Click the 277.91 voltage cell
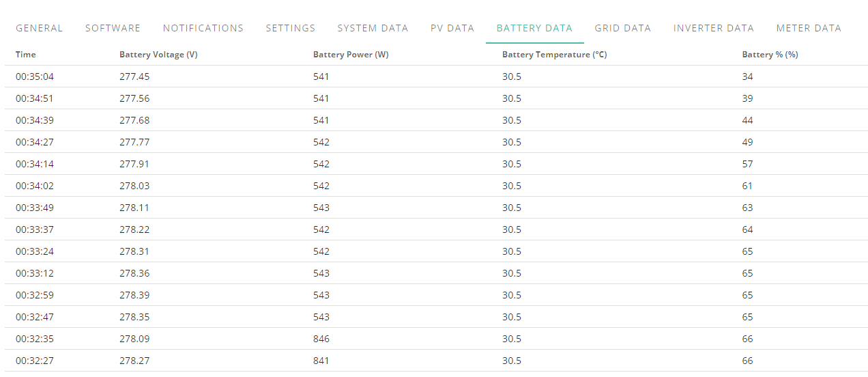This screenshot has height=377, width=868. [134, 164]
